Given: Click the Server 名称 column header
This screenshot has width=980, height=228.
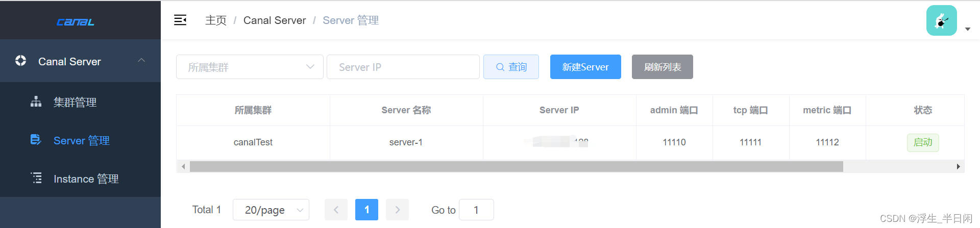Looking at the screenshot, I should tap(406, 110).
